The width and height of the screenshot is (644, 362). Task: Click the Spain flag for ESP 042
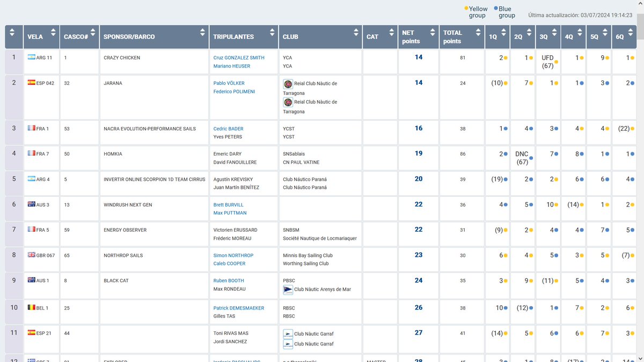[32, 83]
